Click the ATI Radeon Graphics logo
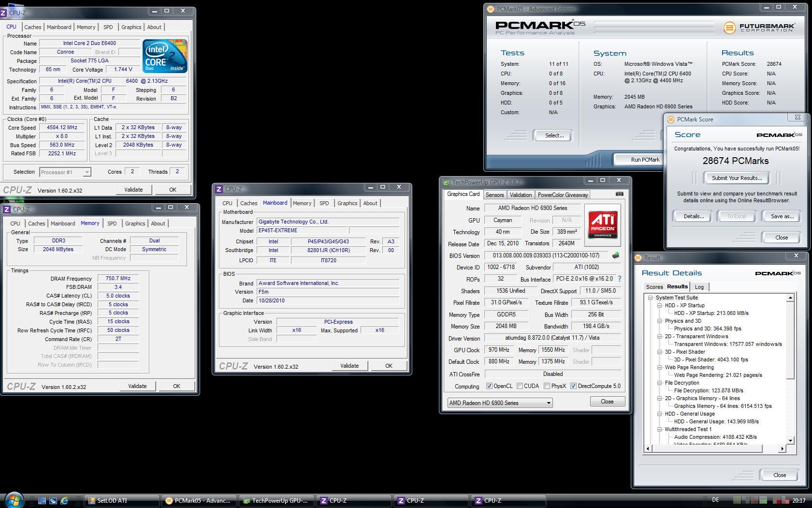Viewport: 812px width, 508px height. point(602,225)
